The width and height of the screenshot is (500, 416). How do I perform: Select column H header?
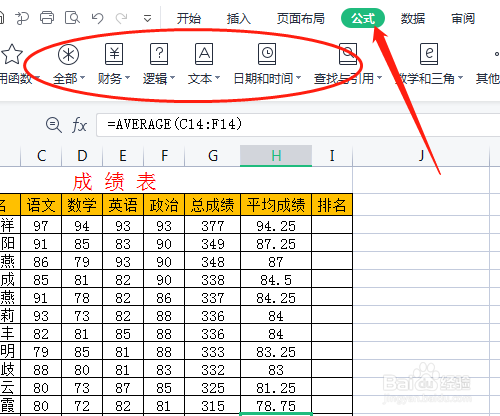point(276,156)
